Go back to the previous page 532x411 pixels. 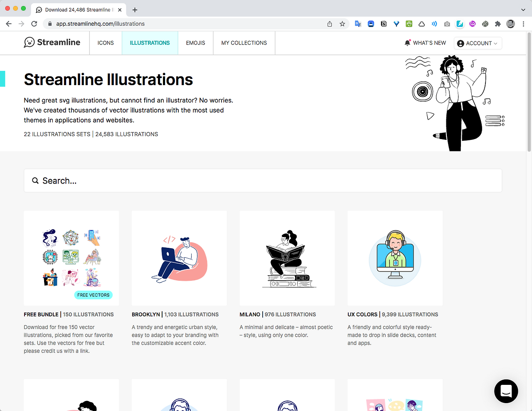(x=9, y=24)
